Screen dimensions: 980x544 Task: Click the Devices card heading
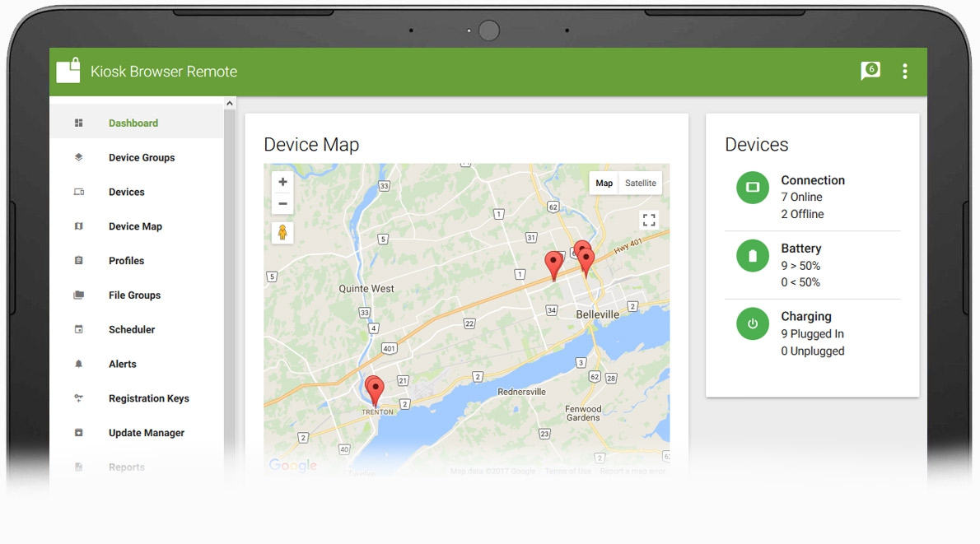point(756,144)
